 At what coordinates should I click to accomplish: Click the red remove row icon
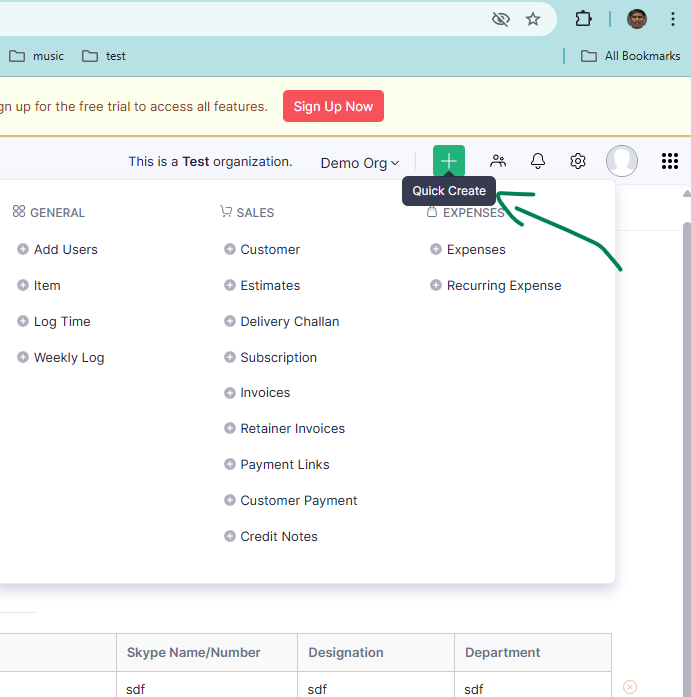click(630, 687)
